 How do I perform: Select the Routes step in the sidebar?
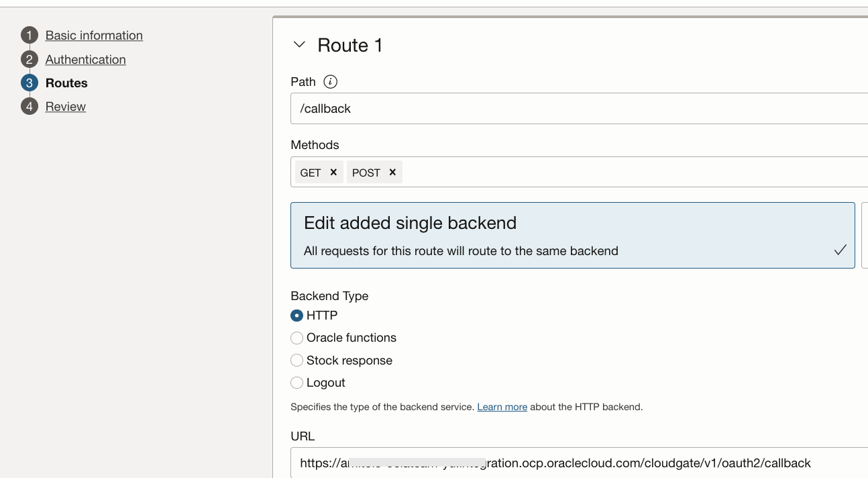coord(66,83)
